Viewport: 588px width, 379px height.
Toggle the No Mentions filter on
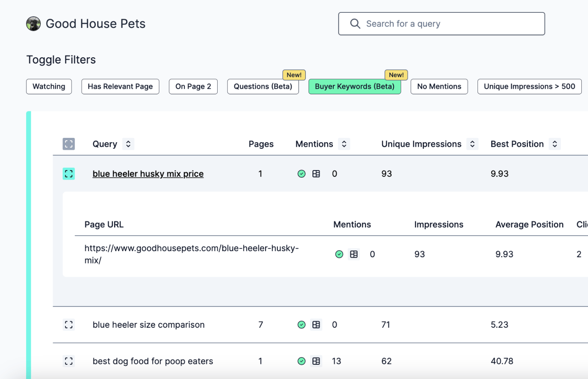tap(439, 86)
